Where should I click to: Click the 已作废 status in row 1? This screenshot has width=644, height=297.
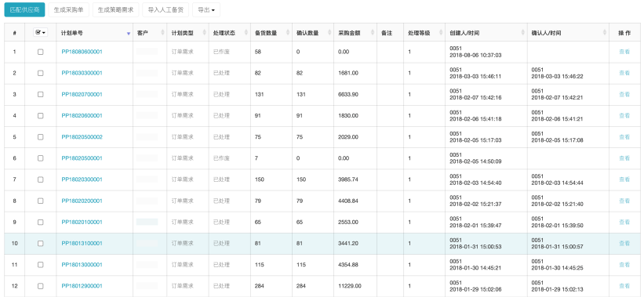221,52
